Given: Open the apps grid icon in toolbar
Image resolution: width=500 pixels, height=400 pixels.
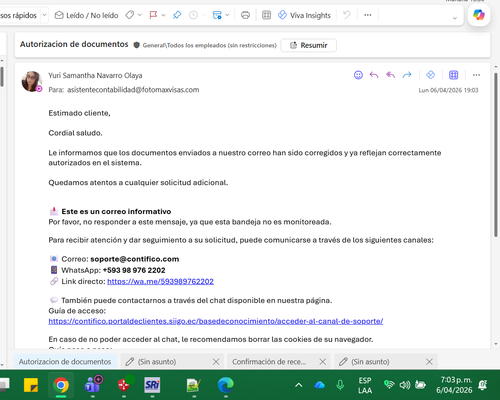Looking at the screenshot, I should click(x=266, y=15).
